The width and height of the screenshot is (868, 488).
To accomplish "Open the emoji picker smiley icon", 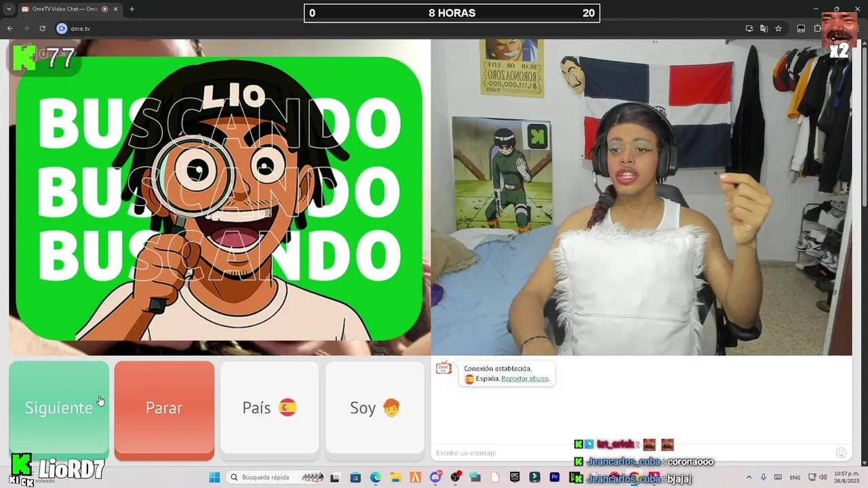I will (842, 453).
